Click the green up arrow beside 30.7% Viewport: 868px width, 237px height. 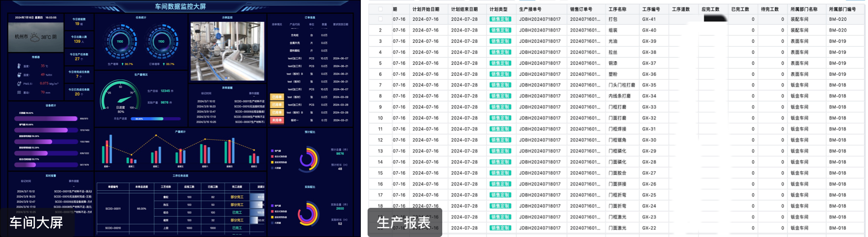coord(122,64)
